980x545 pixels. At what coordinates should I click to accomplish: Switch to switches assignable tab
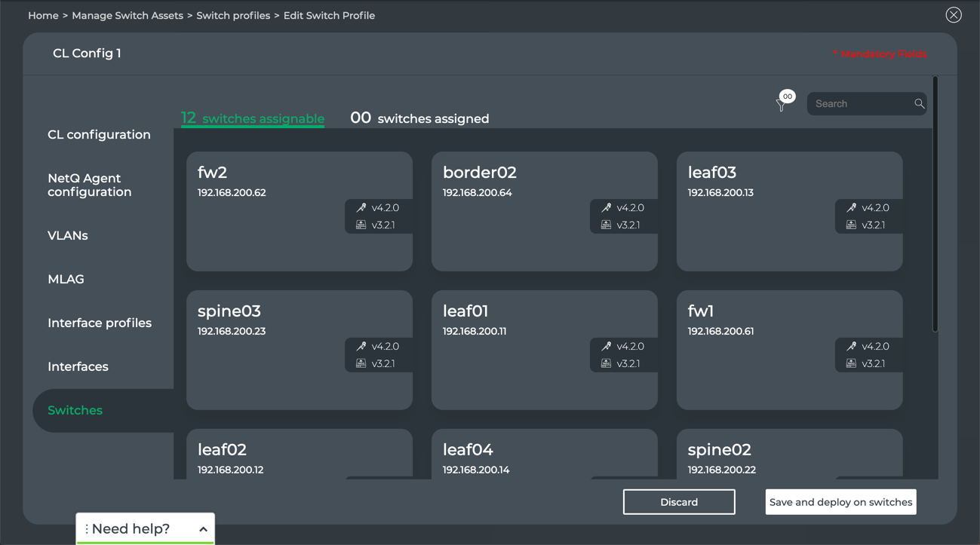pyautogui.click(x=253, y=118)
